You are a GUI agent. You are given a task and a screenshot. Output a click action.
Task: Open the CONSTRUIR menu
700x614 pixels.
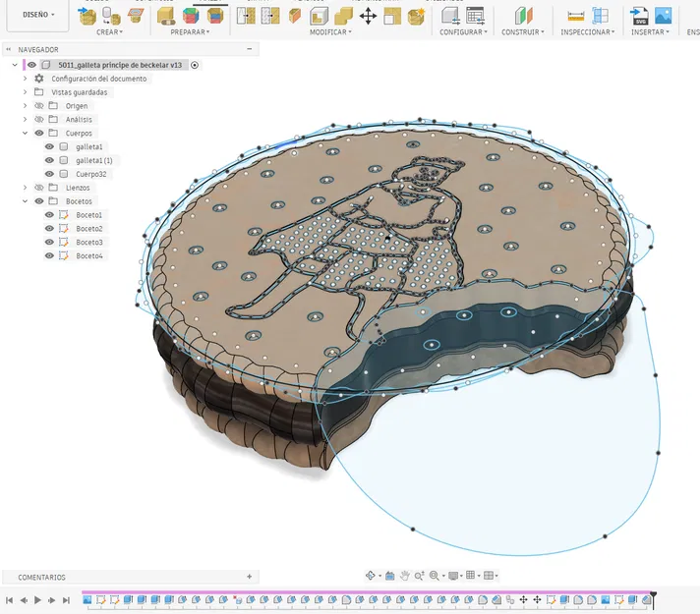pos(523,32)
